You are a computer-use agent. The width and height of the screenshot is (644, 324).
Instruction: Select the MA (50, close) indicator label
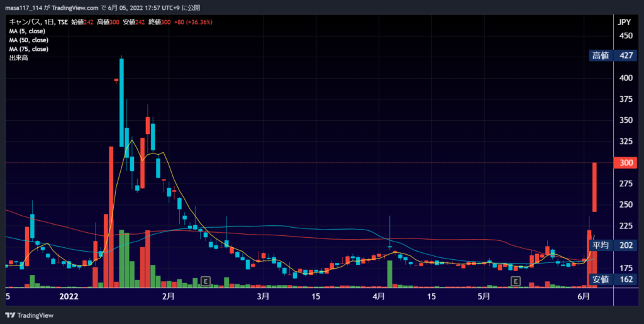tap(29, 40)
